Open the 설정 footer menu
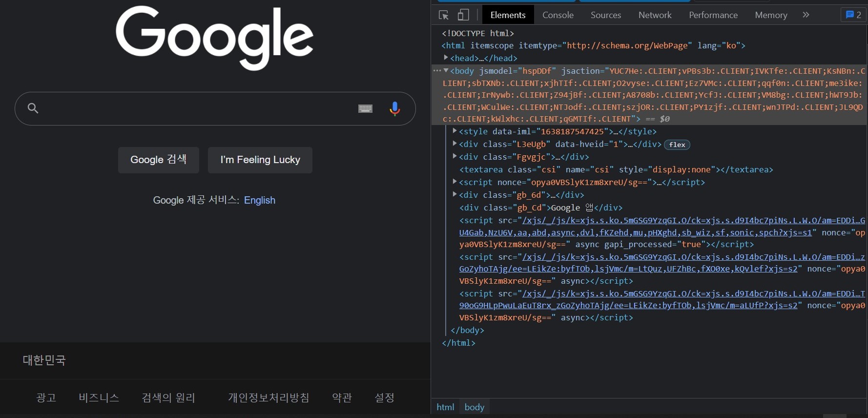Image resolution: width=868 pixels, height=418 pixels. [x=384, y=397]
